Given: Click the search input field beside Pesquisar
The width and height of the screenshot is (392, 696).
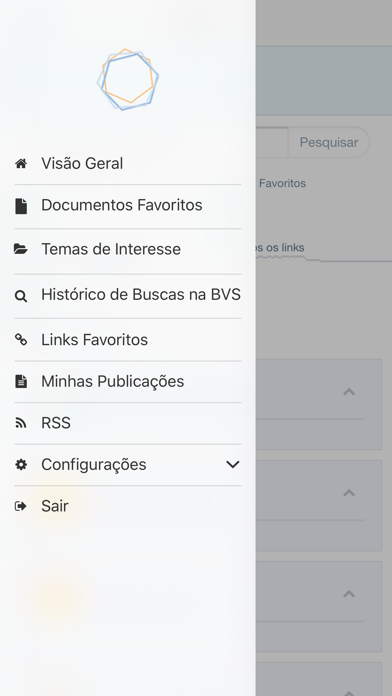Looking at the screenshot, I should (272, 142).
